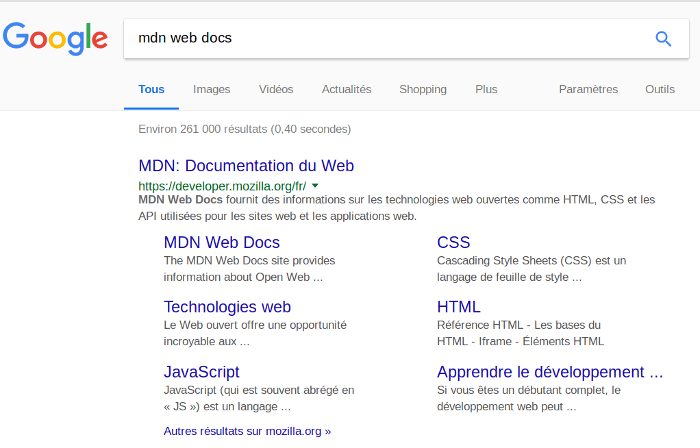The height and width of the screenshot is (448, 700).
Task: Click text 'Si vous êtes un débutant complet, le'
Action: [529, 390]
